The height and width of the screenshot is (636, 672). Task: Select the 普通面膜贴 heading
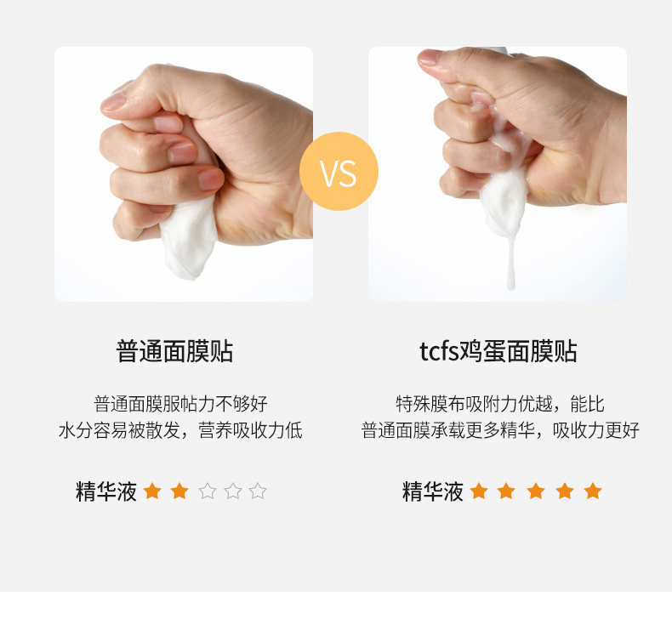[174, 351]
